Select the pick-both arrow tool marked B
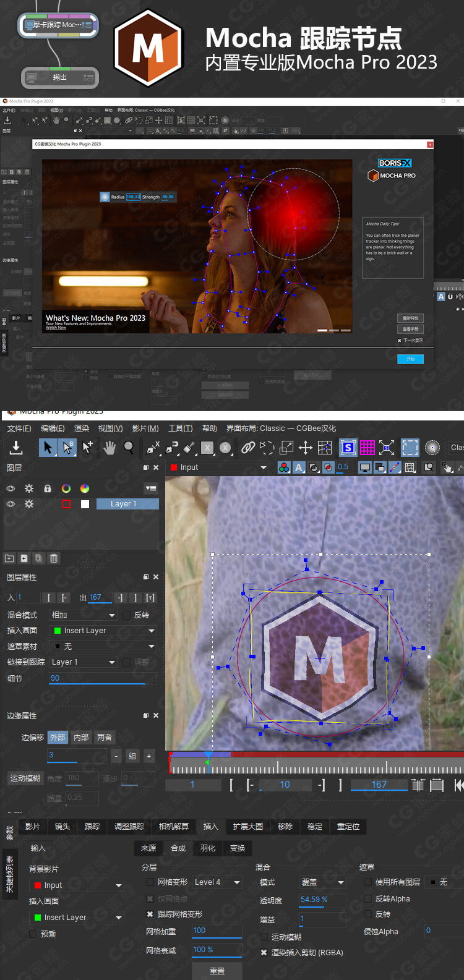Image resolution: width=464 pixels, height=980 pixels. point(67,448)
